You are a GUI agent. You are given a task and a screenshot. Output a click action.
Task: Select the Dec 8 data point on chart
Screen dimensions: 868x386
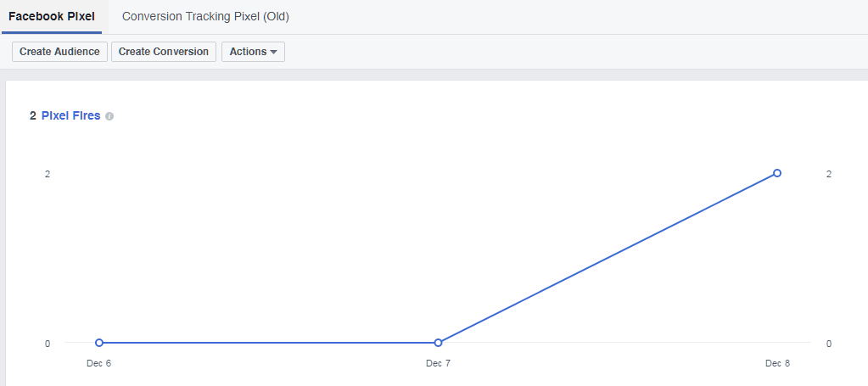[x=777, y=173]
